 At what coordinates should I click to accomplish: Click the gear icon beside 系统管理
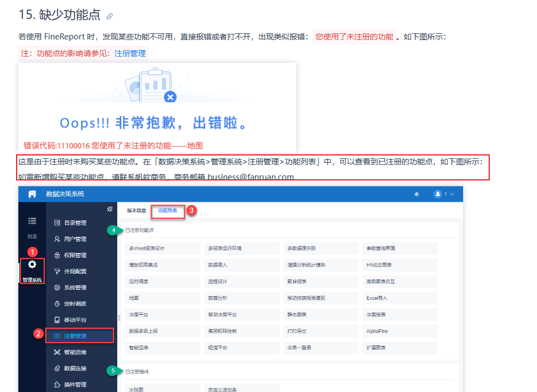(57, 287)
